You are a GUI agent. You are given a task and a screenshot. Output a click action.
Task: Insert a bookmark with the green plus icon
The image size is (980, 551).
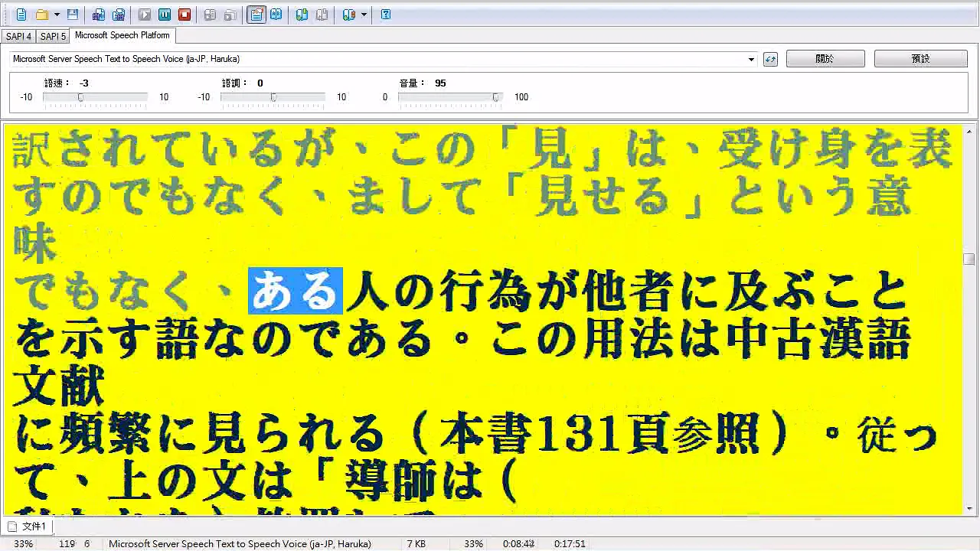tap(302, 15)
